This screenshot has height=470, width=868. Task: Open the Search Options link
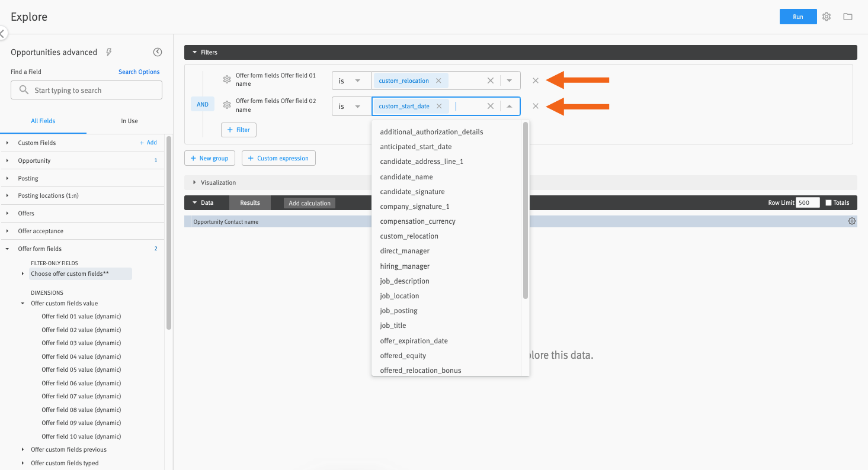pyautogui.click(x=139, y=72)
